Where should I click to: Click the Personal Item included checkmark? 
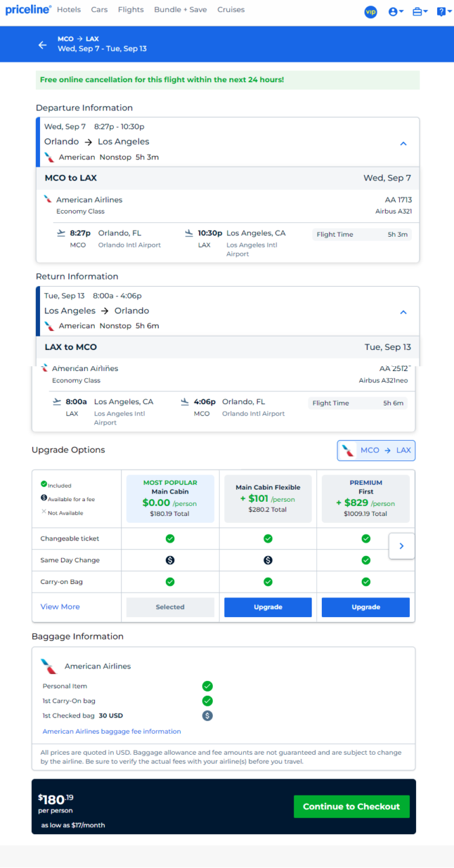[207, 686]
